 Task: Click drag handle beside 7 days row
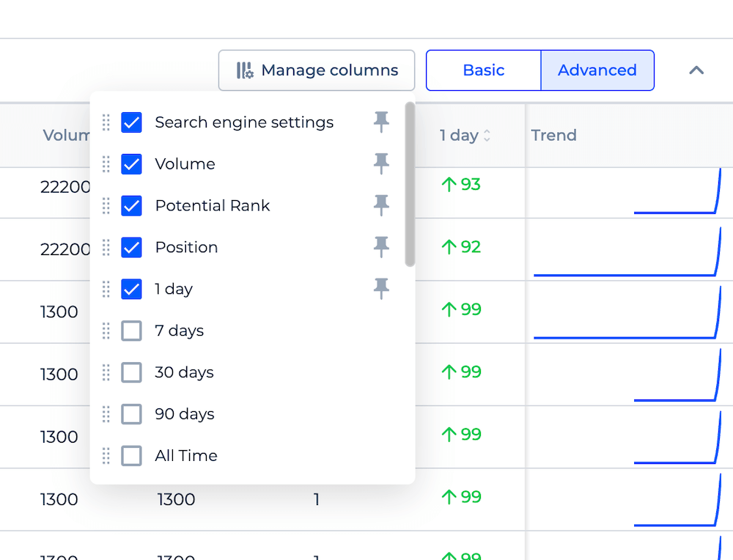106,331
